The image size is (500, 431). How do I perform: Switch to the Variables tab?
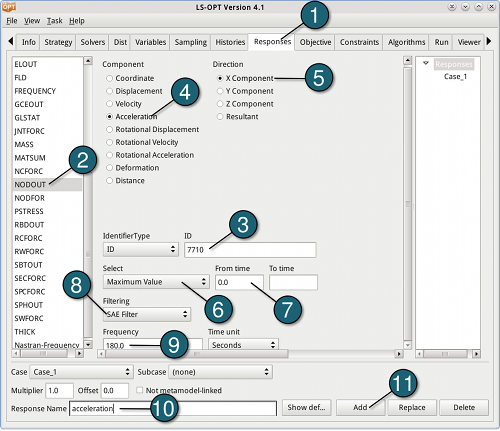click(150, 42)
